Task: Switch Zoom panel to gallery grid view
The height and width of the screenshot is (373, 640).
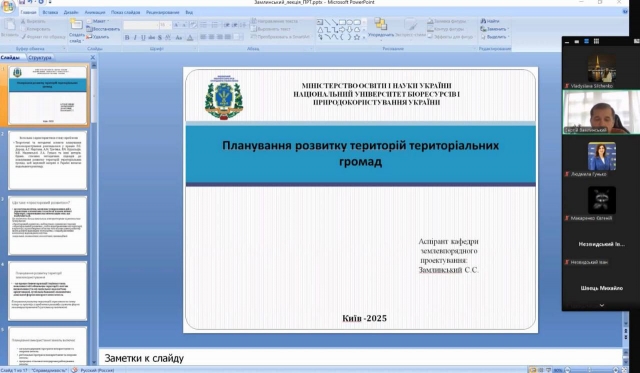Action: tap(596, 41)
